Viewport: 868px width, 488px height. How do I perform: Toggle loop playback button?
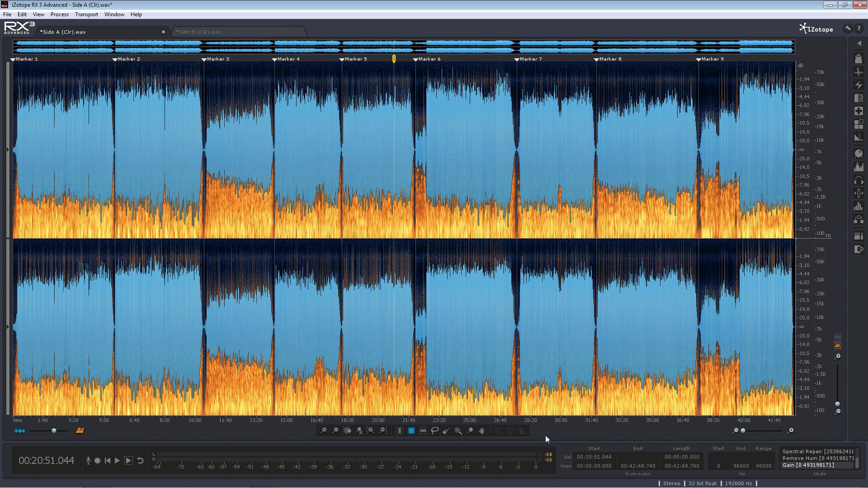click(140, 460)
